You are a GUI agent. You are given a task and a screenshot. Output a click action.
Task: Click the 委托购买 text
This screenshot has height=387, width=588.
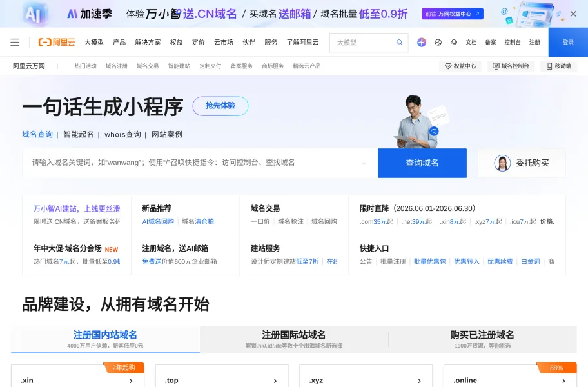(x=533, y=163)
